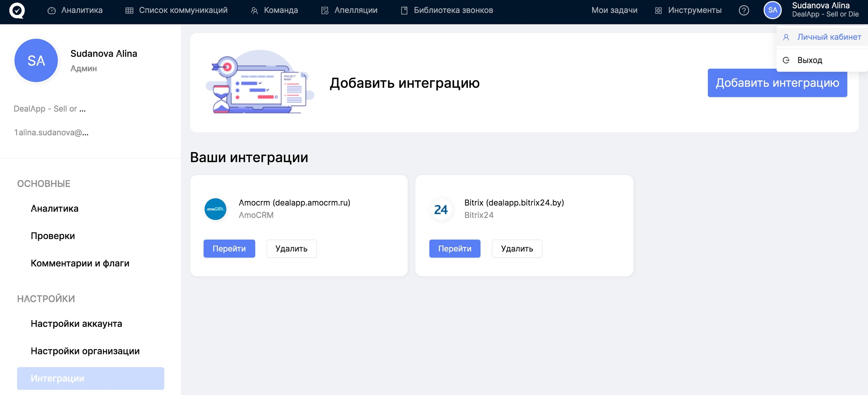Click the AmoCRM logo icon
Image resolution: width=868 pixels, height=395 pixels.
(x=215, y=209)
